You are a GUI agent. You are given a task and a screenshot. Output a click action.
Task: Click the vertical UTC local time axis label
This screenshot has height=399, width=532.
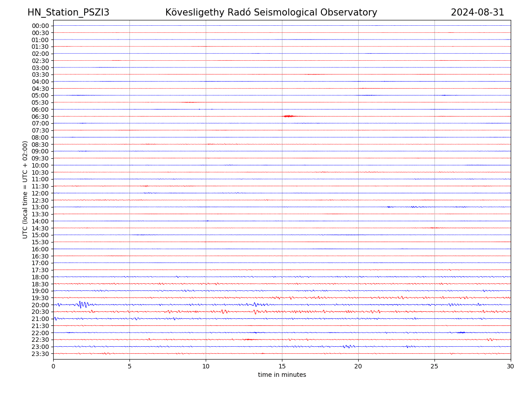pyautogui.click(x=25, y=189)
